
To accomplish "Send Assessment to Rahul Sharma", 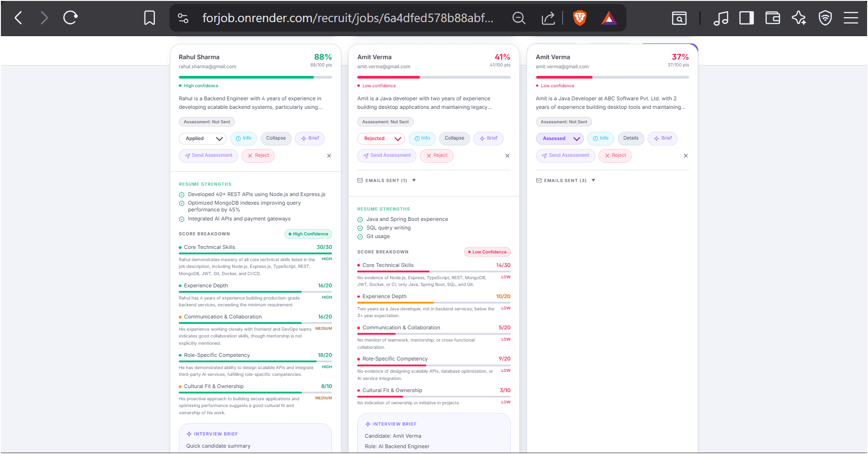I will (208, 155).
